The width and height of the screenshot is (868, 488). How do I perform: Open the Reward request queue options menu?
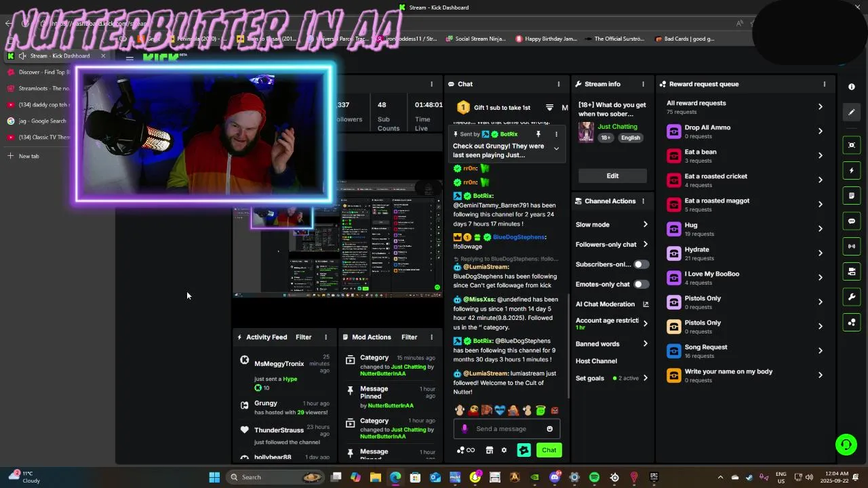click(x=825, y=84)
